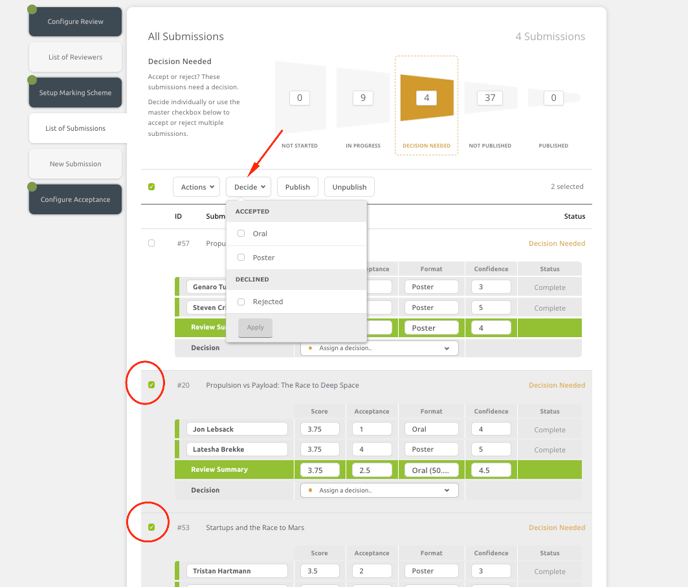This screenshot has height=587, width=688.
Task: Open the Actions dropdown
Action: coord(197,187)
